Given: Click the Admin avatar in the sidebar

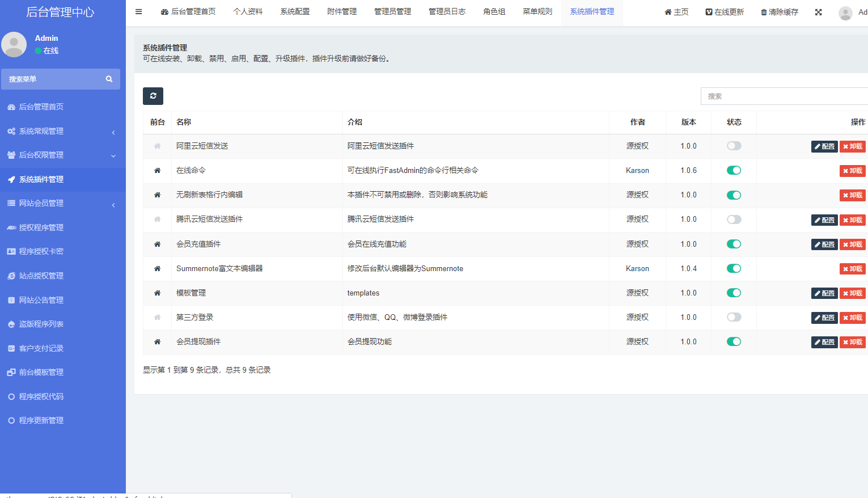Looking at the screenshot, I should pyautogui.click(x=14, y=44).
